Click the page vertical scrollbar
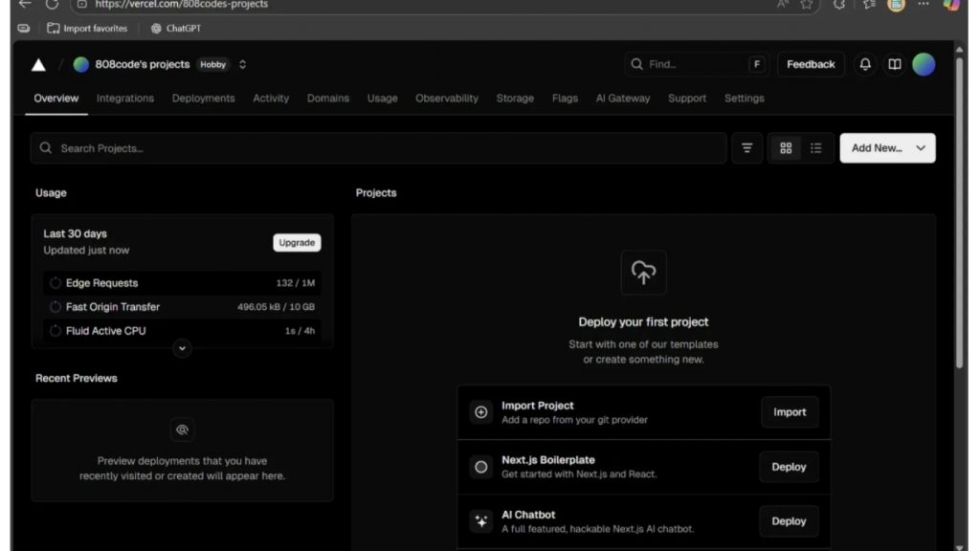The width and height of the screenshot is (980, 551). click(959, 210)
